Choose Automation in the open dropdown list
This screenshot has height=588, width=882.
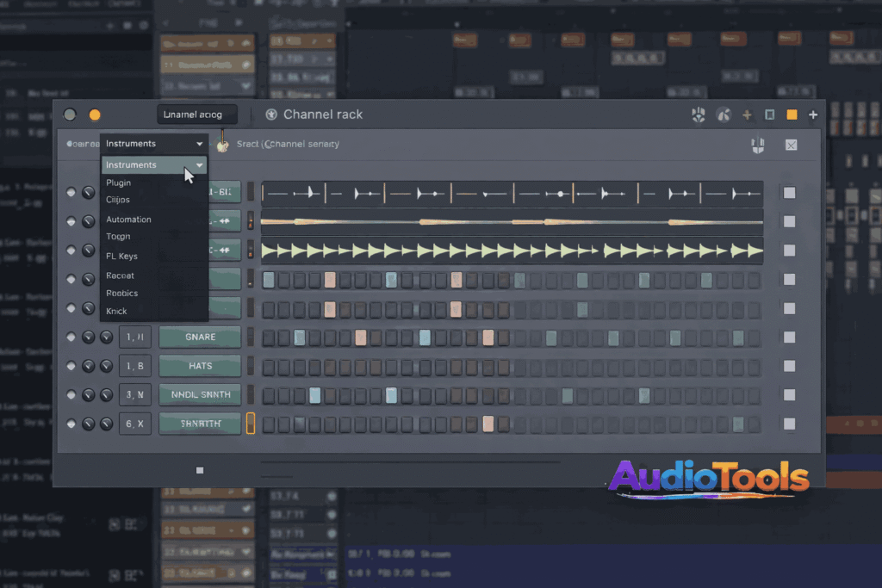click(x=127, y=219)
